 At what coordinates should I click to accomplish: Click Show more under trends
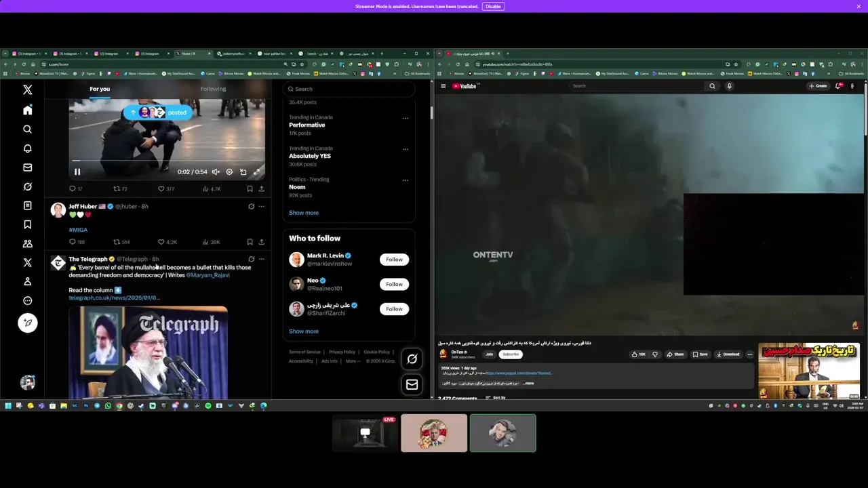pos(304,213)
